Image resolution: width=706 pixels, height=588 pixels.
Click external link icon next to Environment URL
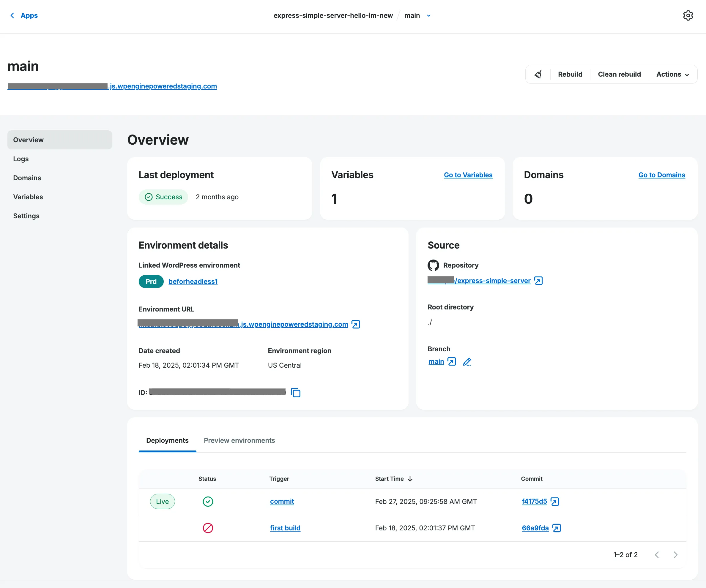356,324
